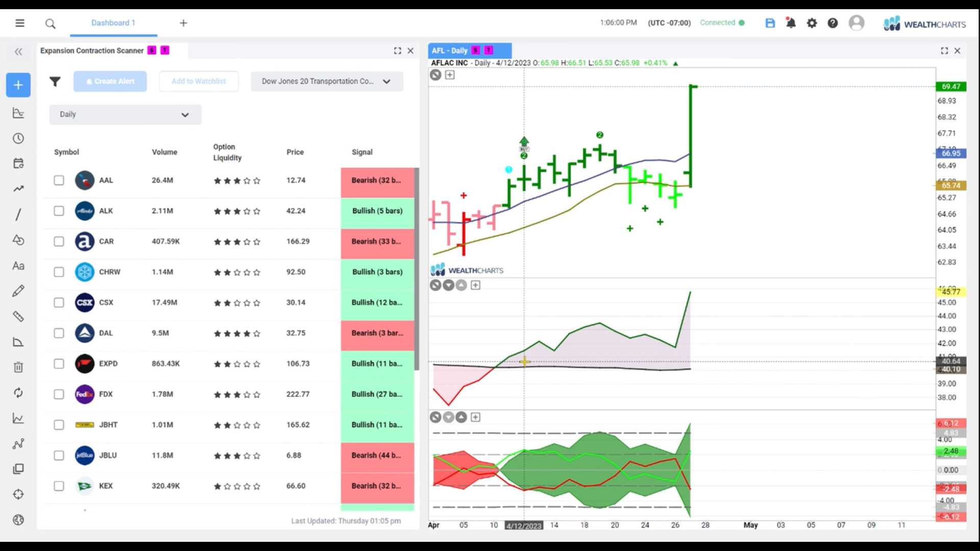Move middle indicator pane down

coord(449,285)
